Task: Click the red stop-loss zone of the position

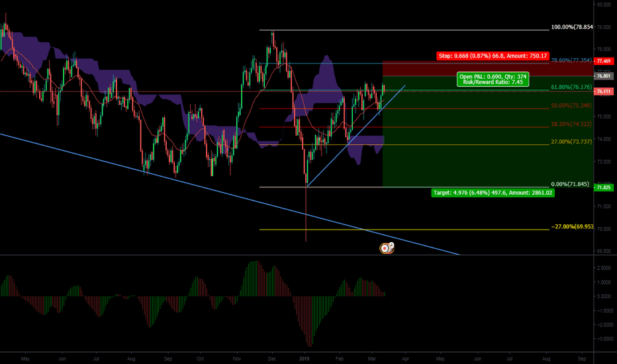Action: coord(487,68)
